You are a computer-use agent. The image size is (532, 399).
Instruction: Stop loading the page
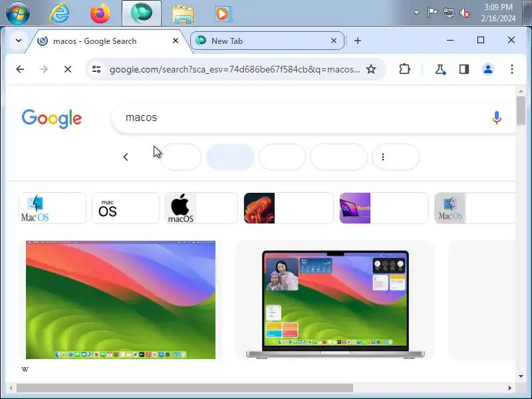[68, 69]
